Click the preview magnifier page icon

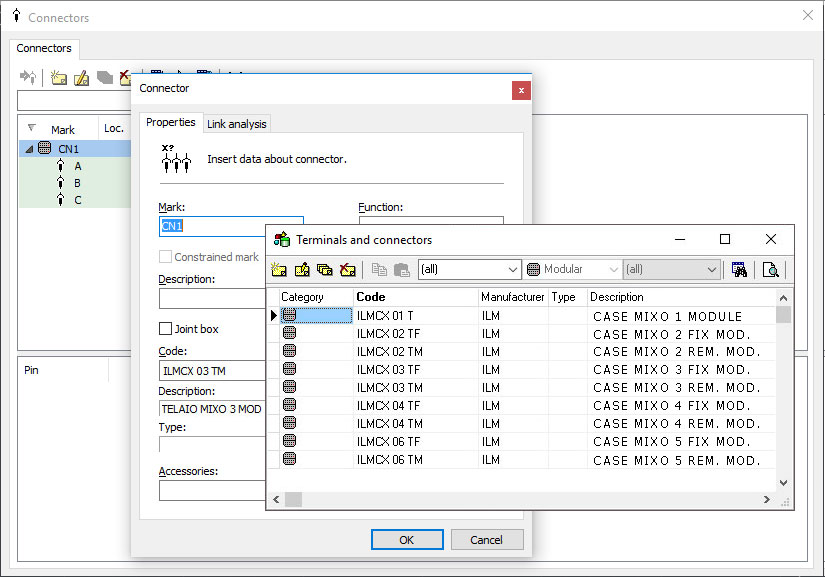pyautogui.click(x=771, y=270)
